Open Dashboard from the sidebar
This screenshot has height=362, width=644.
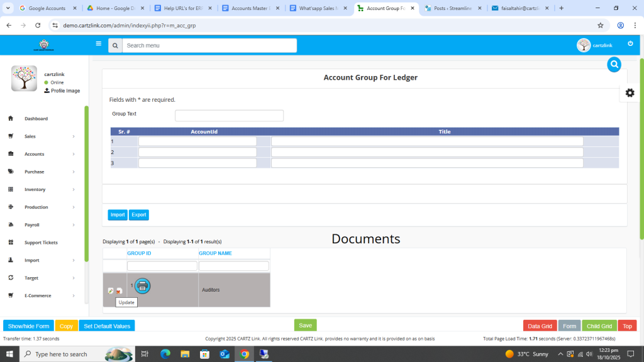[x=36, y=119]
